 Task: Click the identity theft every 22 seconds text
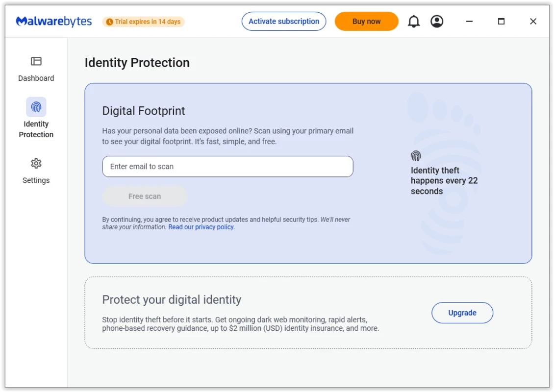(x=444, y=181)
